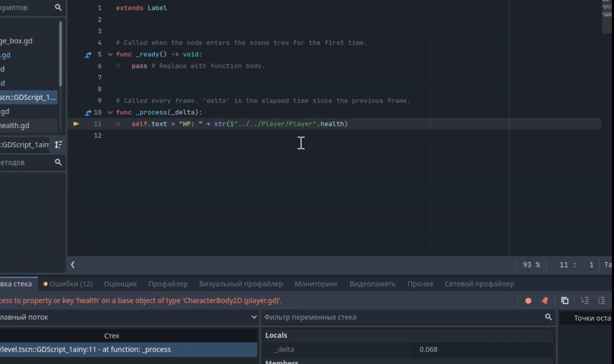Toggle alphabetical sorting of methods list

[58, 145]
